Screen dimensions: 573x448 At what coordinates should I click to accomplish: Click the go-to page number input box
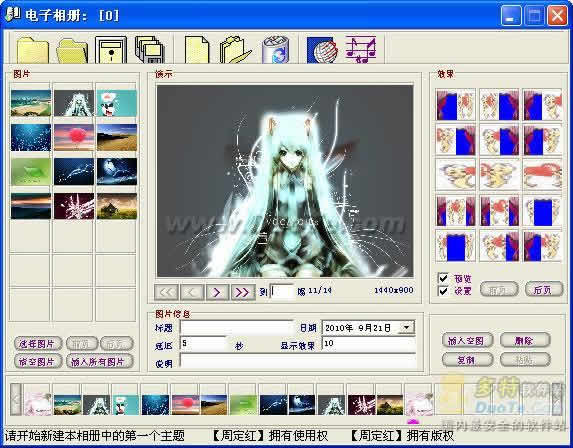tap(281, 291)
